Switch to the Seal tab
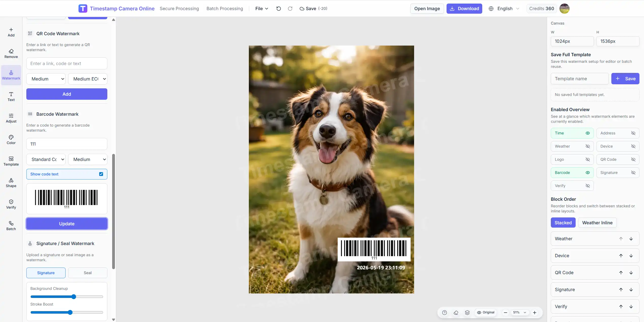Viewport: 644px width, 322px height. pos(88,273)
